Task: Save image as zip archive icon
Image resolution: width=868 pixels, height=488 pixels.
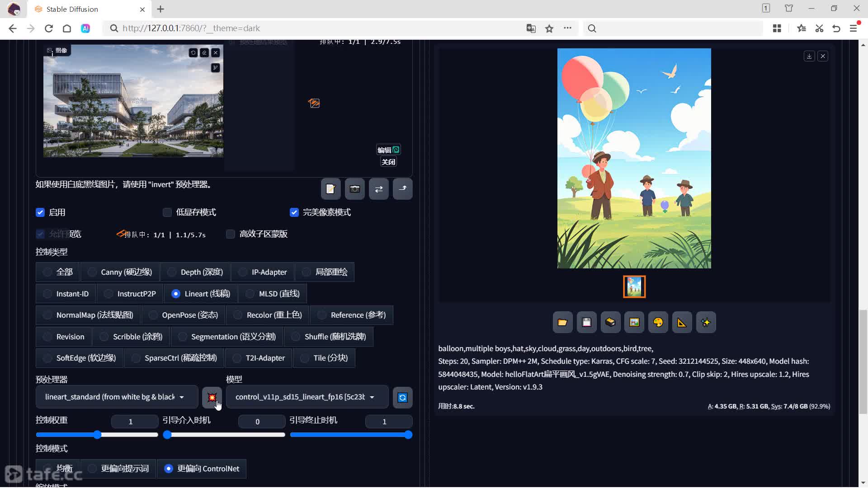Action: click(x=610, y=322)
